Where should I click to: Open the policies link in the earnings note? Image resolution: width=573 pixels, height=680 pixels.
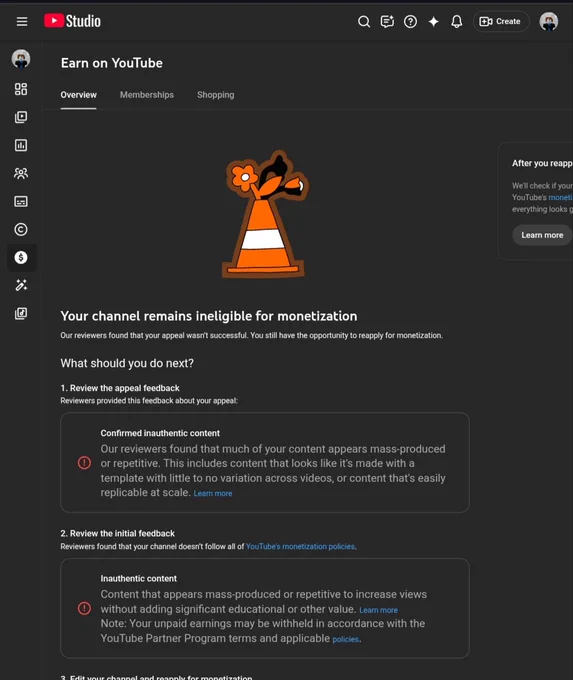pyautogui.click(x=345, y=639)
